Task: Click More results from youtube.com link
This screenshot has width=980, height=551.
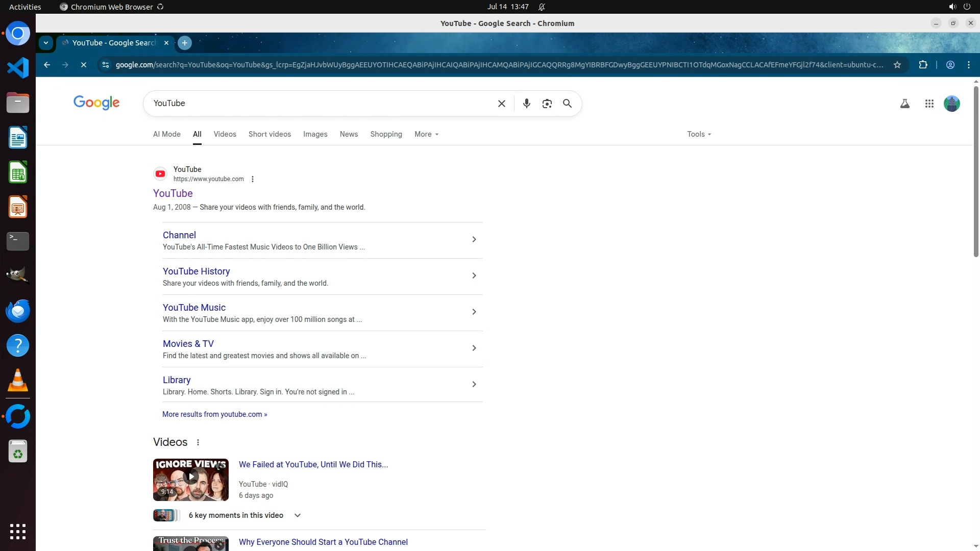Action: pos(214,414)
